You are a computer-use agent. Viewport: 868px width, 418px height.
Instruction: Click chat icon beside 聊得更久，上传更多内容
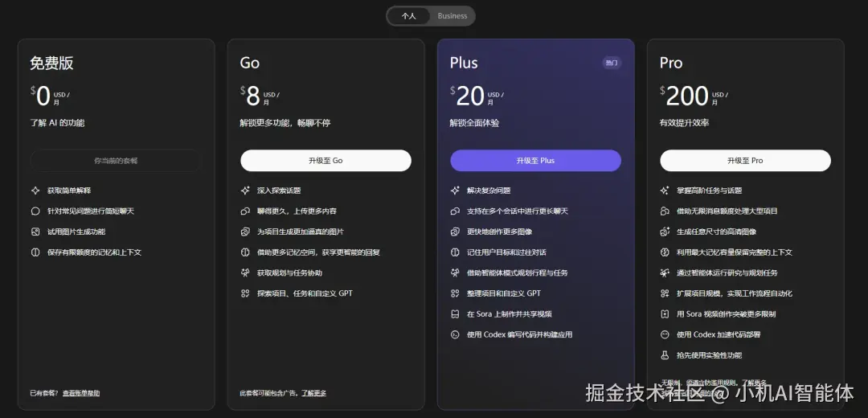[x=245, y=211]
